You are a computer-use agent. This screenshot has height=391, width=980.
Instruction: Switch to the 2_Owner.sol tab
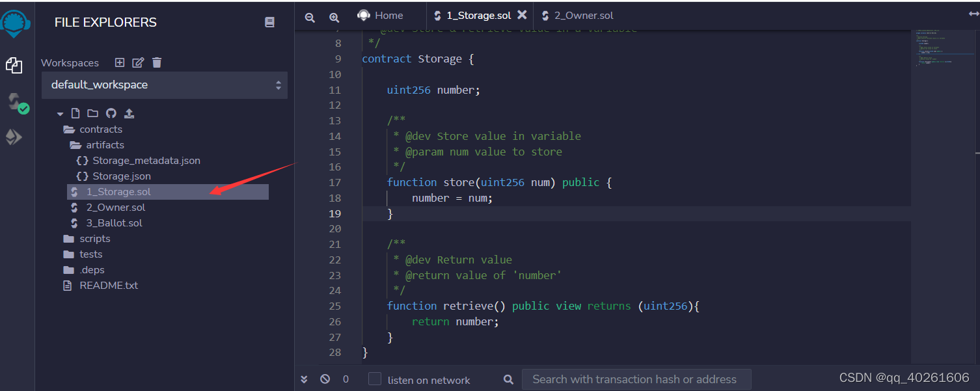pyautogui.click(x=577, y=16)
